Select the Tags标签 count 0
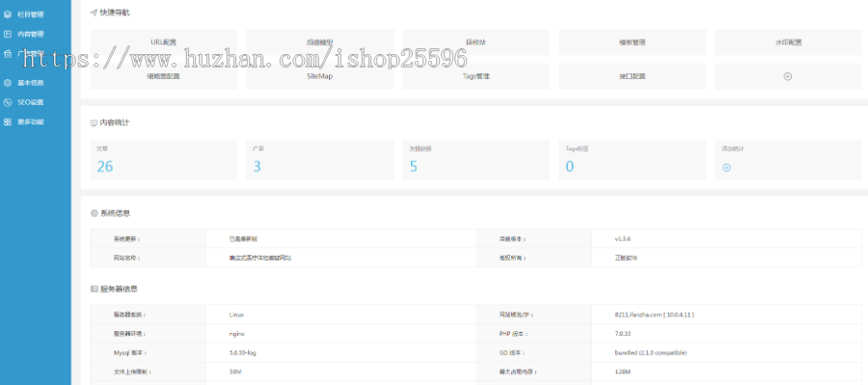This screenshot has height=385, width=868. (570, 166)
